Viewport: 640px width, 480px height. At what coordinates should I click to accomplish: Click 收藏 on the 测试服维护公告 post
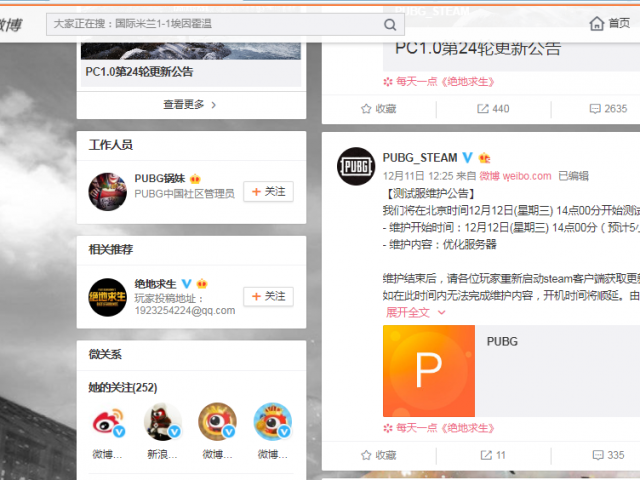pyautogui.click(x=378, y=455)
